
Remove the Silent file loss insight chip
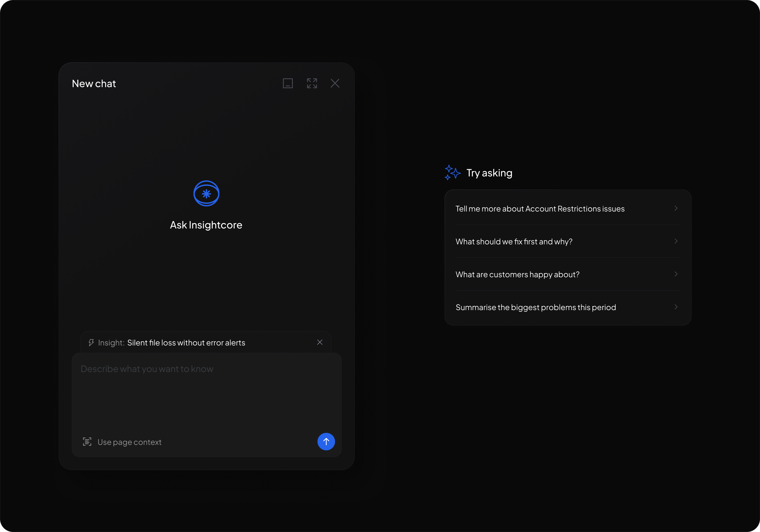pos(320,342)
